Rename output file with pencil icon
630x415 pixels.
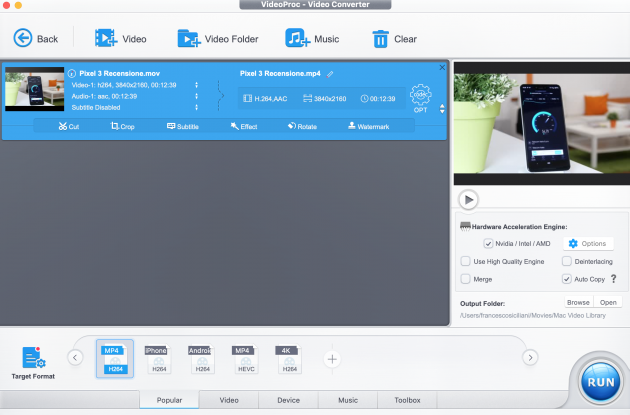pyautogui.click(x=330, y=74)
